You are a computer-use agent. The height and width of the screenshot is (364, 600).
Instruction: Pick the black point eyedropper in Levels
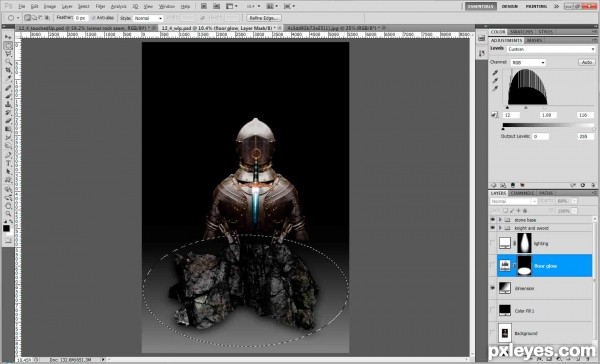tap(496, 72)
